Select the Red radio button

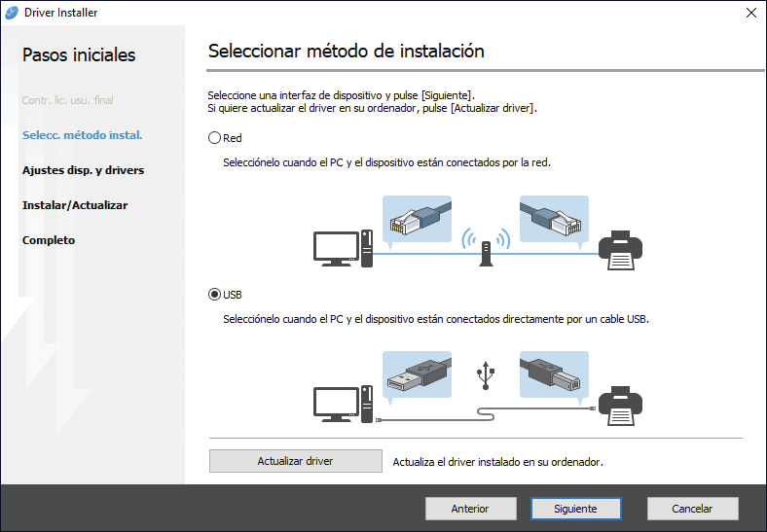coord(215,138)
